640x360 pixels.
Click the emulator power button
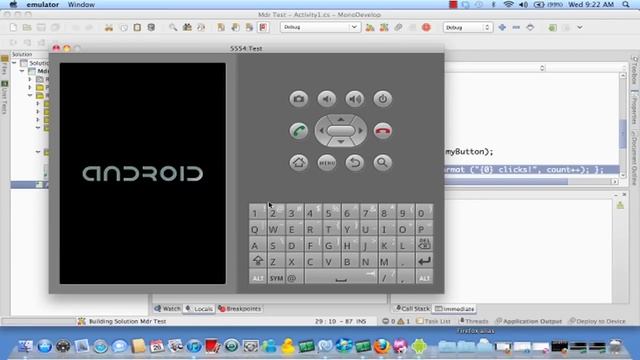[x=382, y=99]
